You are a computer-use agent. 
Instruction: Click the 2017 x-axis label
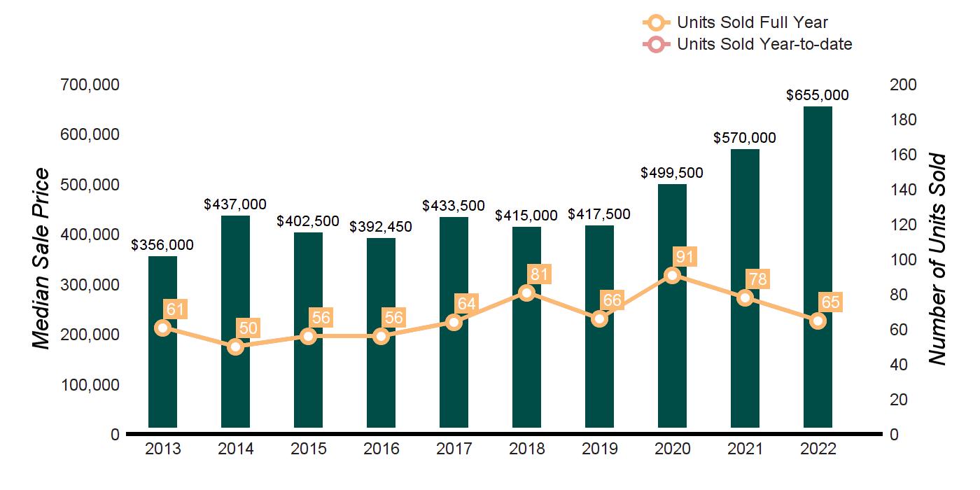454,449
